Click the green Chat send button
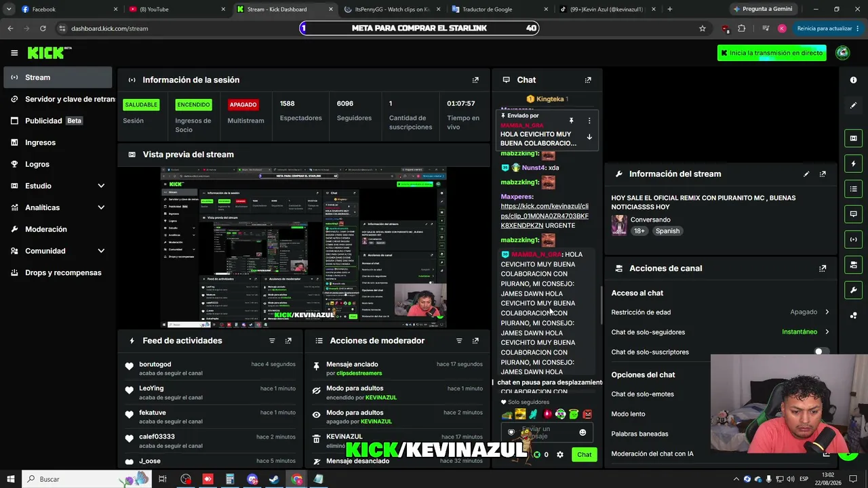 [585, 455]
